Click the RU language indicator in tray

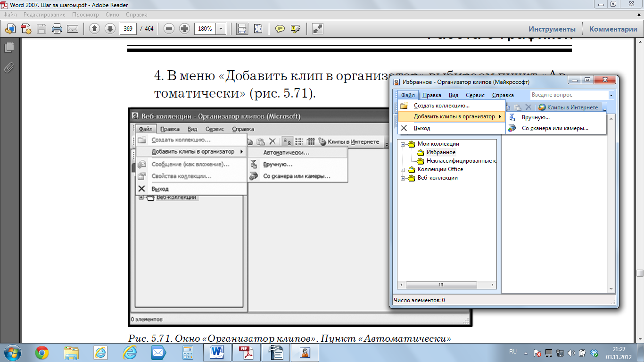point(513,352)
